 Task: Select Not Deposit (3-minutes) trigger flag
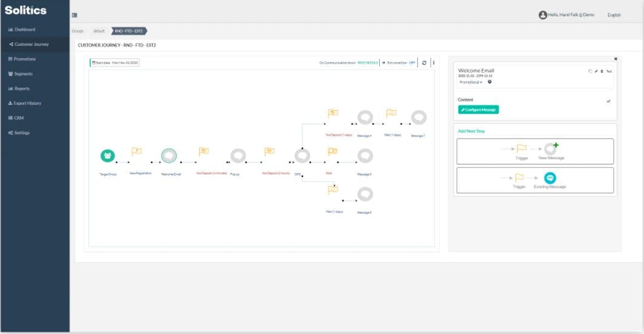(x=204, y=151)
